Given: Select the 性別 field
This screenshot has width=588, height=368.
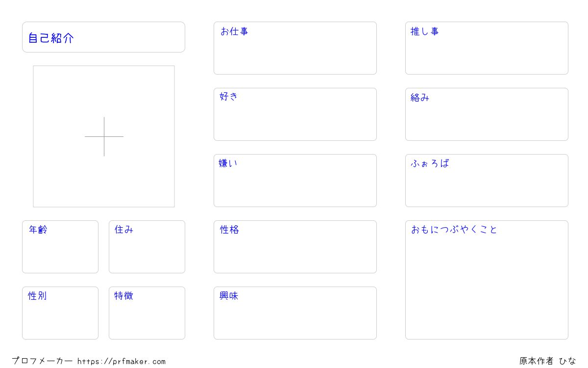Looking at the screenshot, I should (x=60, y=313).
